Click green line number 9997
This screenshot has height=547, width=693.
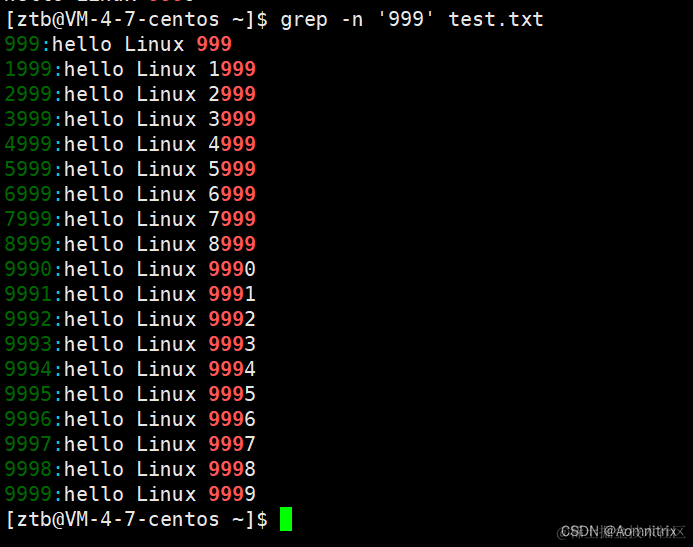28,444
